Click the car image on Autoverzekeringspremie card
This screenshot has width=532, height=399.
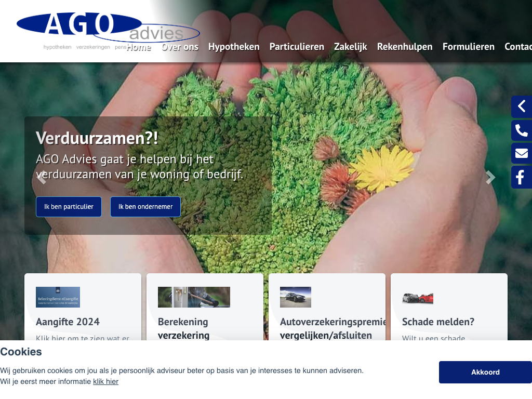click(x=295, y=297)
